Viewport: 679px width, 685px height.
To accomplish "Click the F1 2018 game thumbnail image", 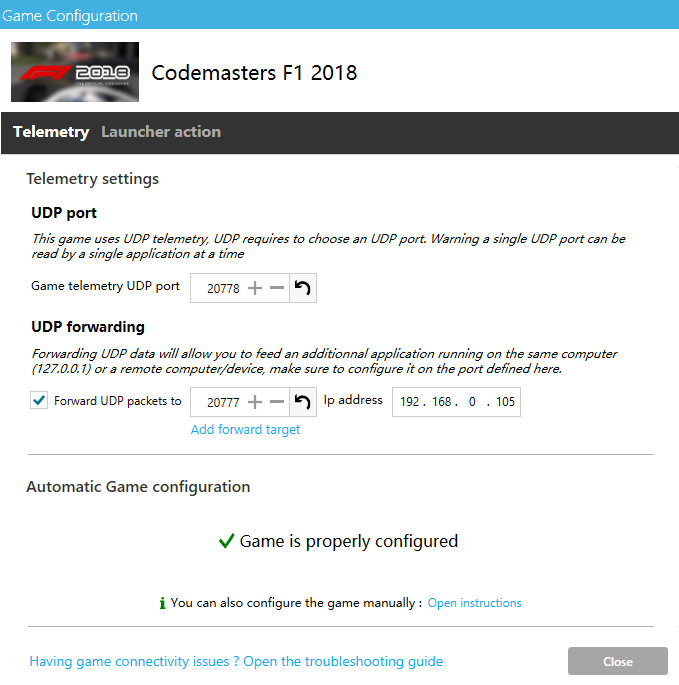I will 75,72.
